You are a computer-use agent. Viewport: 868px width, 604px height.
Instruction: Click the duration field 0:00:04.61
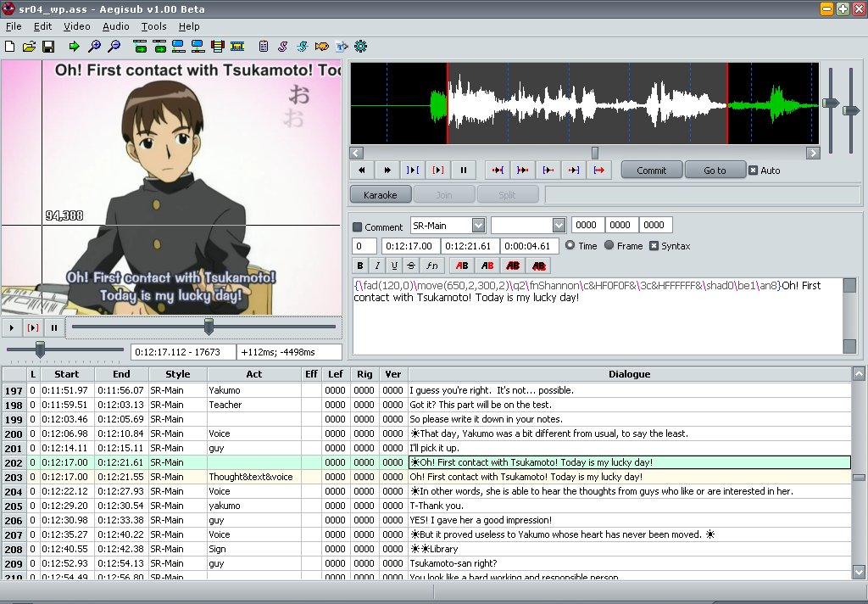(x=529, y=246)
